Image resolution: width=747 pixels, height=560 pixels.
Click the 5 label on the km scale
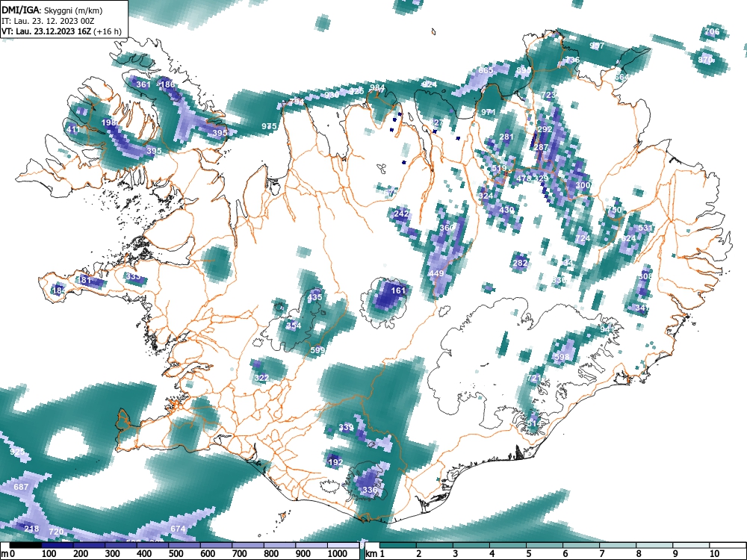[528, 554]
